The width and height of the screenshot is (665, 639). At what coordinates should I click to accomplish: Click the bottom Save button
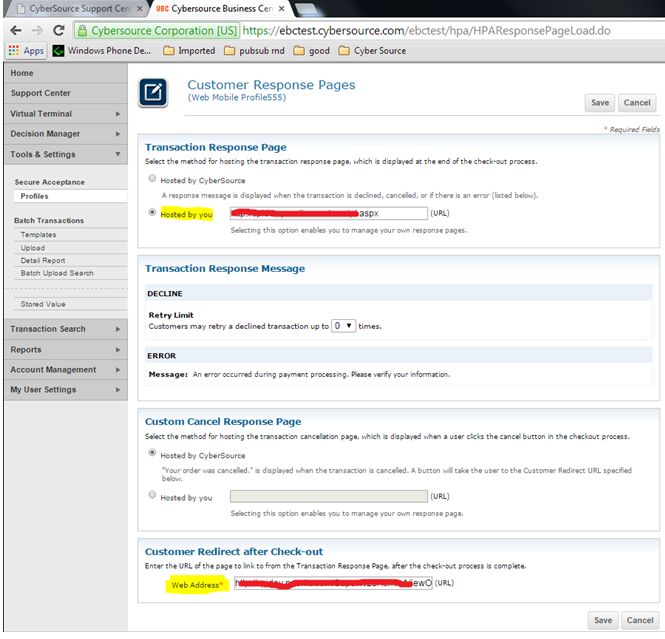603,621
